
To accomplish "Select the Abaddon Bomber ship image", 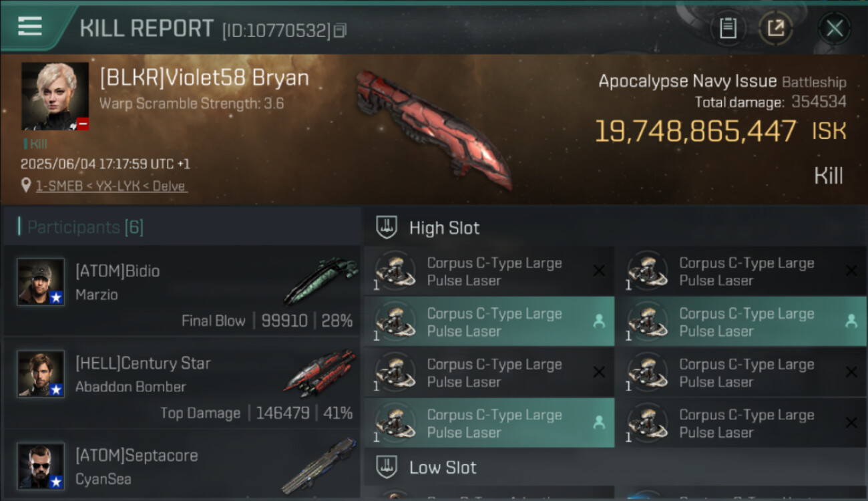I will pyautogui.click(x=320, y=373).
